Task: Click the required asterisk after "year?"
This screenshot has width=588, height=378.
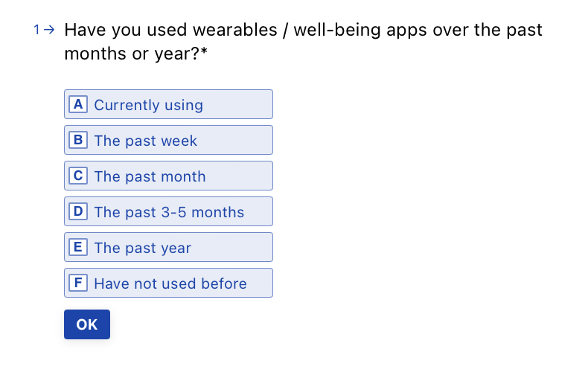Action: click(x=204, y=51)
